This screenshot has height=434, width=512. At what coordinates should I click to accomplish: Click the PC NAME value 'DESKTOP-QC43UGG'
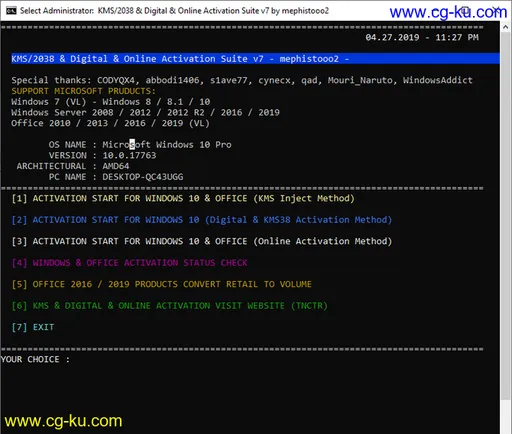[x=143, y=177]
